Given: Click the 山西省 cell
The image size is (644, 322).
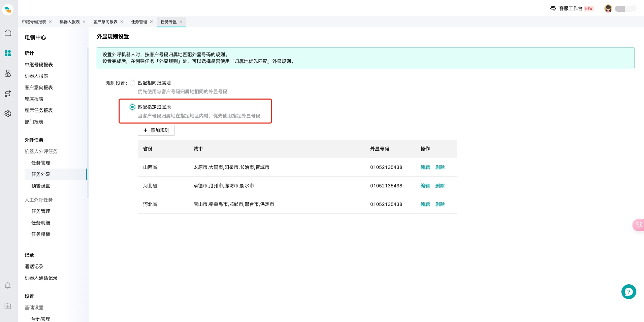Looking at the screenshot, I should (x=150, y=167).
